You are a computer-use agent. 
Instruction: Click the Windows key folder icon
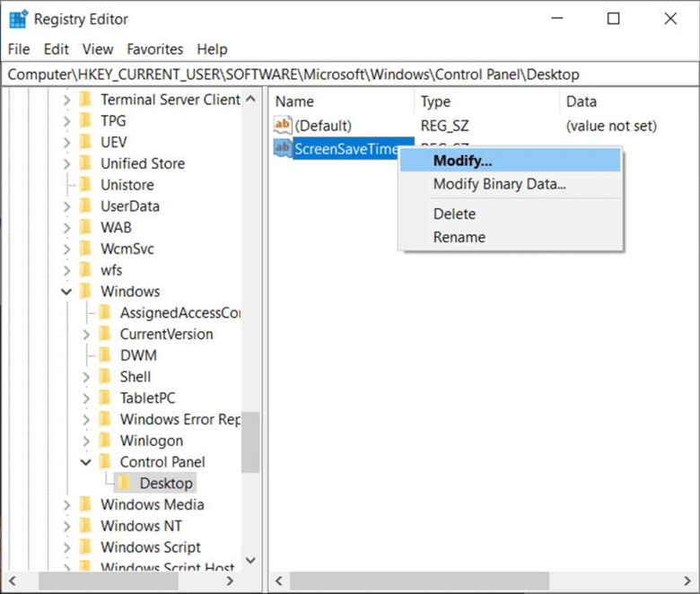pyautogui.click(x=85, y=291)
